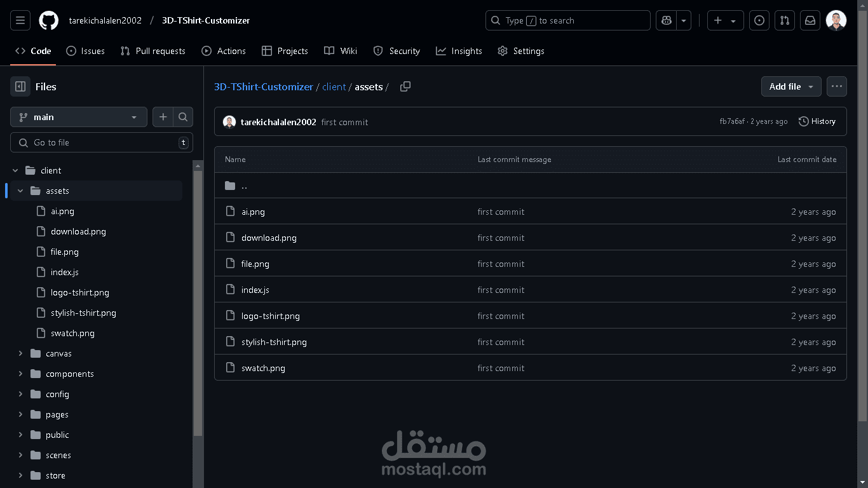This screenshot has height=488, width=868.
Task: Copy path using the breadcrumb copy icon
Action: [x=405, y=86]
